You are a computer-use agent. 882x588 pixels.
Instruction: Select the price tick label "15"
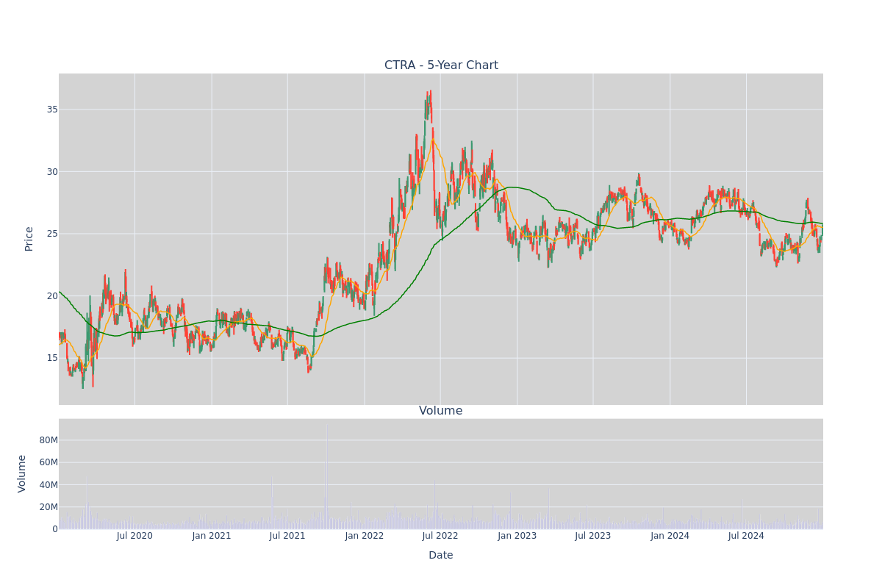(52, 358)
